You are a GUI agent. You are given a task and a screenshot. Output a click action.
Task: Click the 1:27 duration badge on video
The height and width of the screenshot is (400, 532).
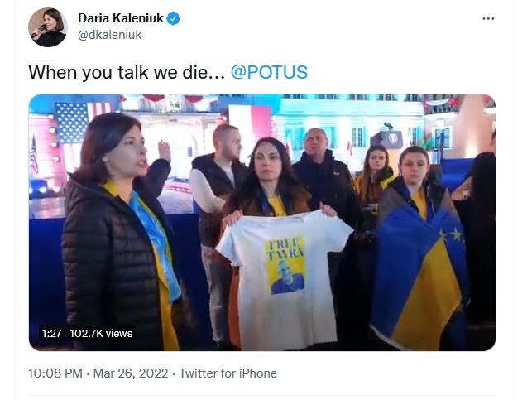52,334
